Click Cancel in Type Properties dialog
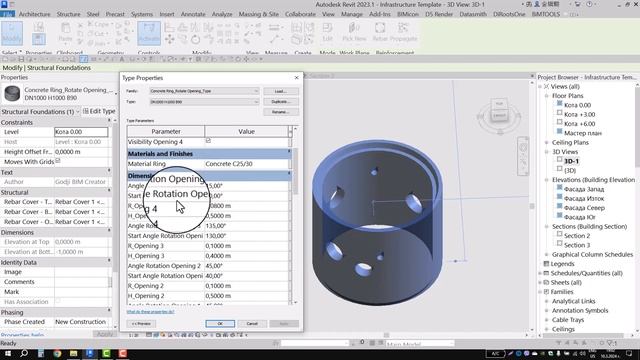 (252, 324)
